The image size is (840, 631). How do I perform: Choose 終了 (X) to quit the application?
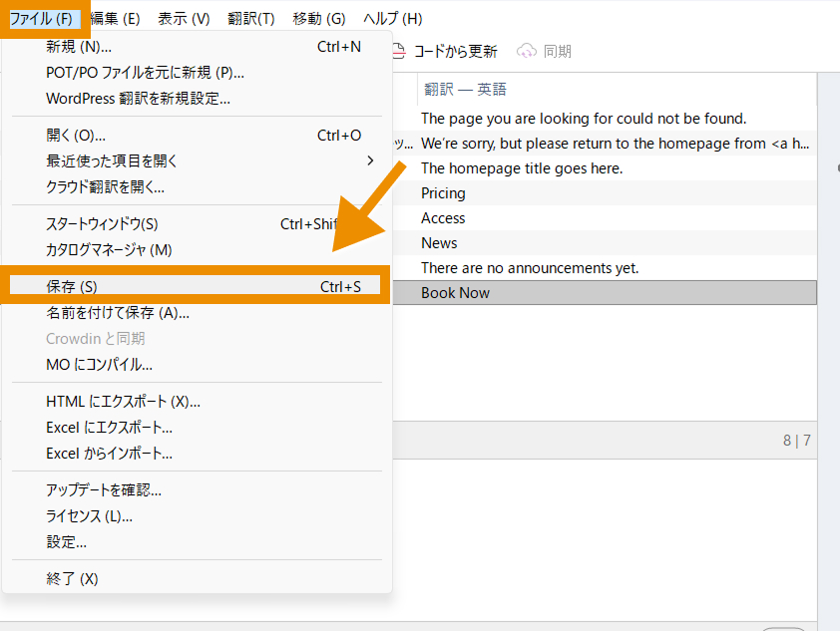[72, 579]
